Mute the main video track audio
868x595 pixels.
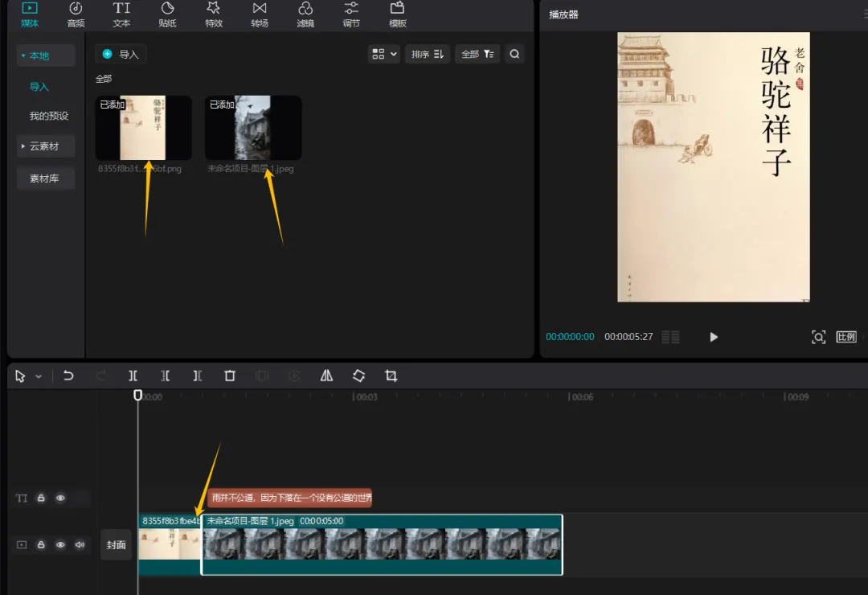[80, 544]
